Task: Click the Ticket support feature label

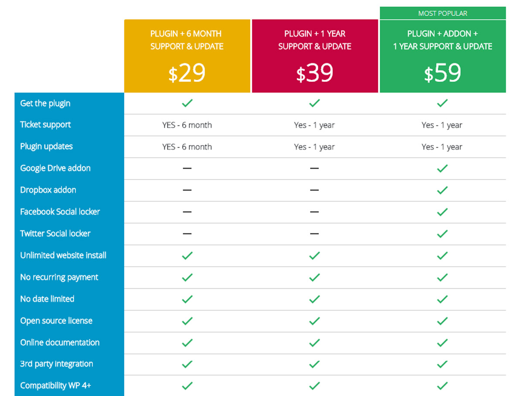Action: pos(45,125)
